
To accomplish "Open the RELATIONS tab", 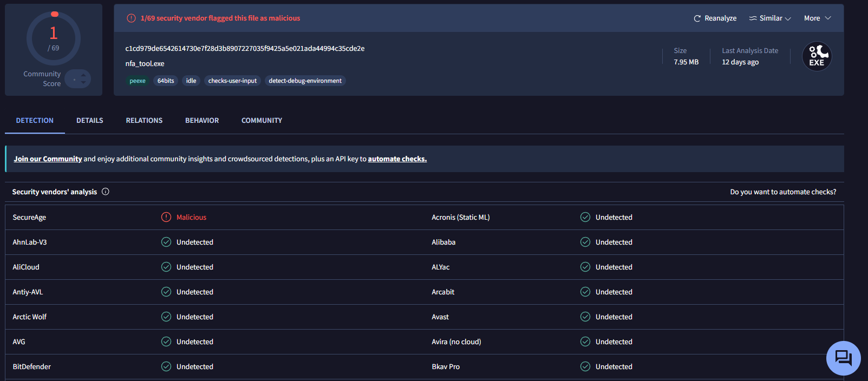I will 144,121.
